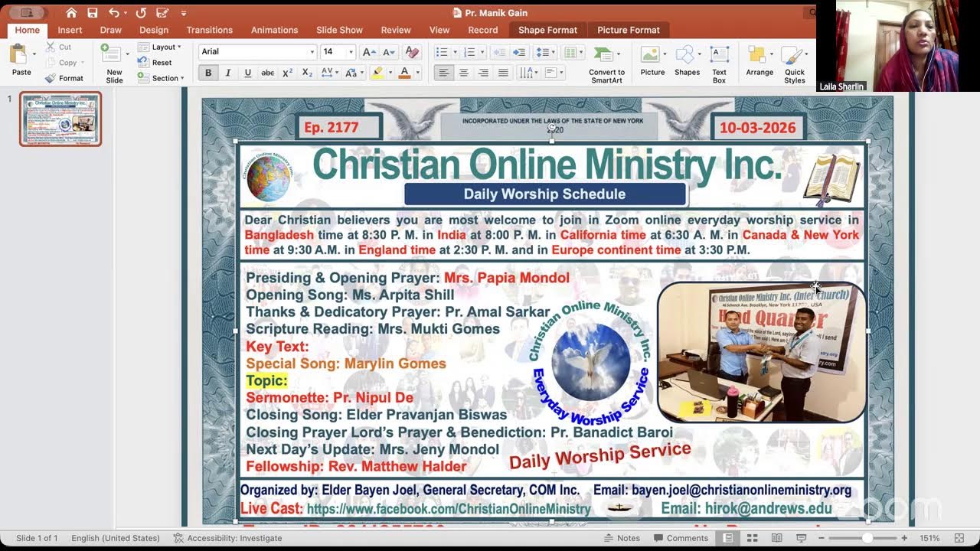Toggle bold formatting

click(x=208, y=73)
